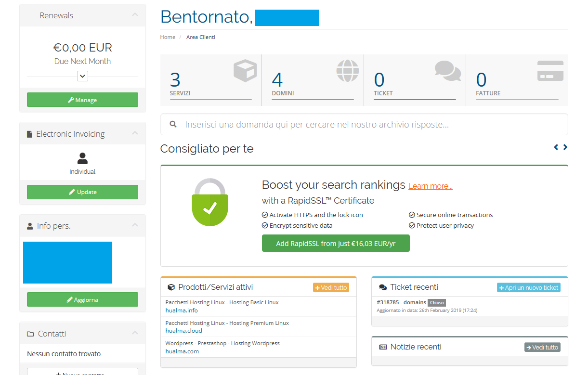Click the Fatture credit card icon
The height and width of the screenshot is (375, 588).
pyautogui.click(x=550, y=71)
